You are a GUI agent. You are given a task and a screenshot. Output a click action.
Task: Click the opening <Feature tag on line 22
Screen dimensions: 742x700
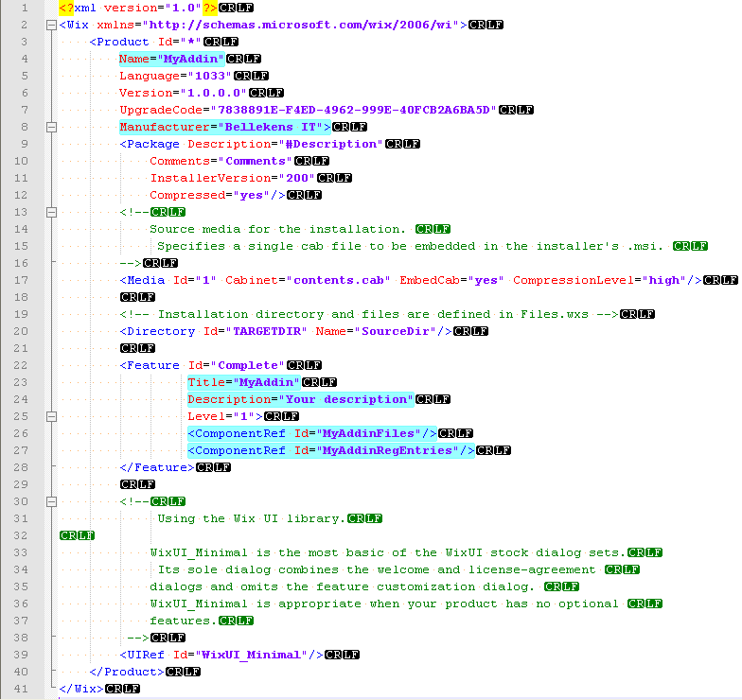(x=150, y=365)
